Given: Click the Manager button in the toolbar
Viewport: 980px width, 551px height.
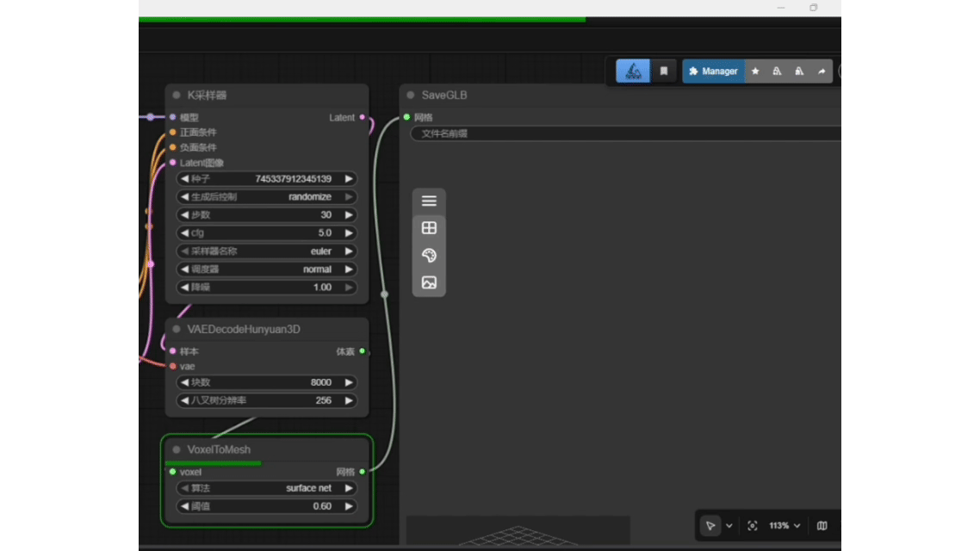Looking at the screenshot, I should pos(714,71).
